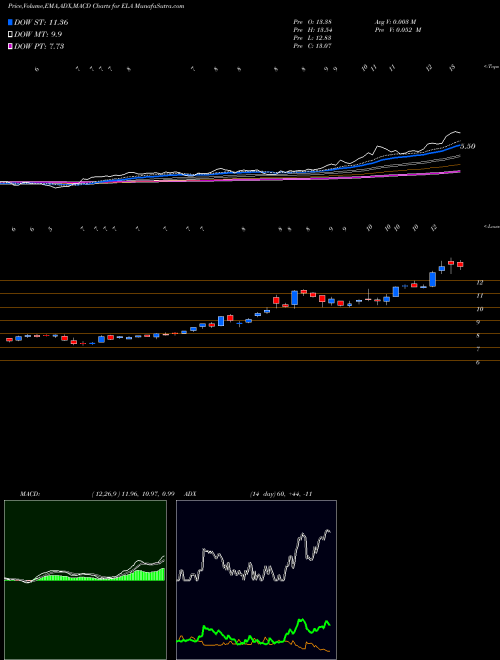Click the ADX values '(14 day) 60, +44, -11'
The height and width of the screenshot is (660, 500).
[x=280, y=494]
